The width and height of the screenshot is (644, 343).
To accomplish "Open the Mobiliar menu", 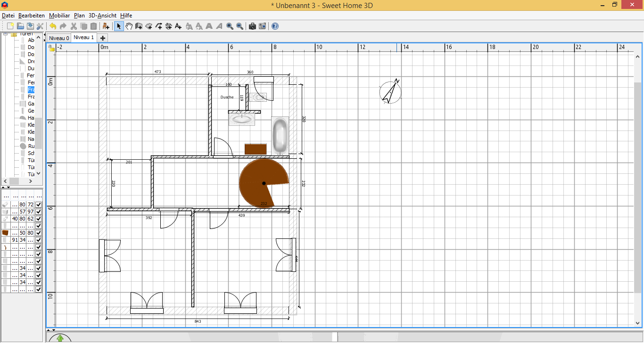I will click(59, 16).
